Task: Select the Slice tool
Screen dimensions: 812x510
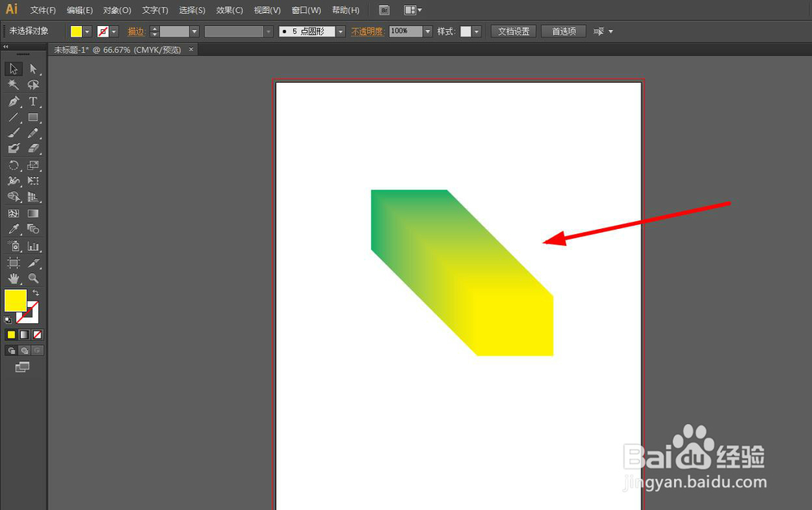Action: point(33,262)
